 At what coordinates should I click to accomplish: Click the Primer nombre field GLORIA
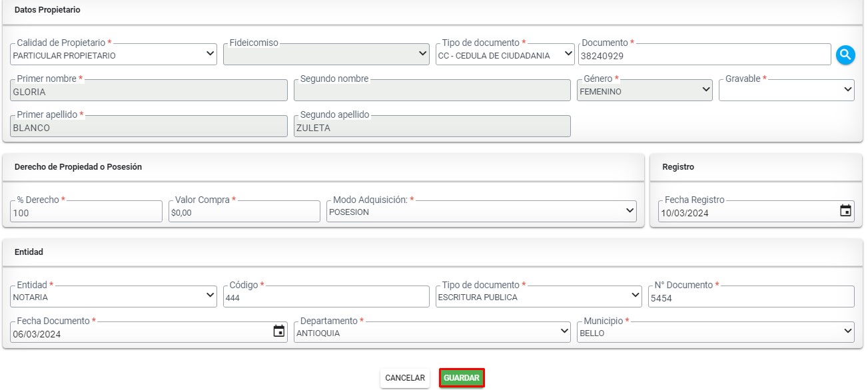pos(149,91)
